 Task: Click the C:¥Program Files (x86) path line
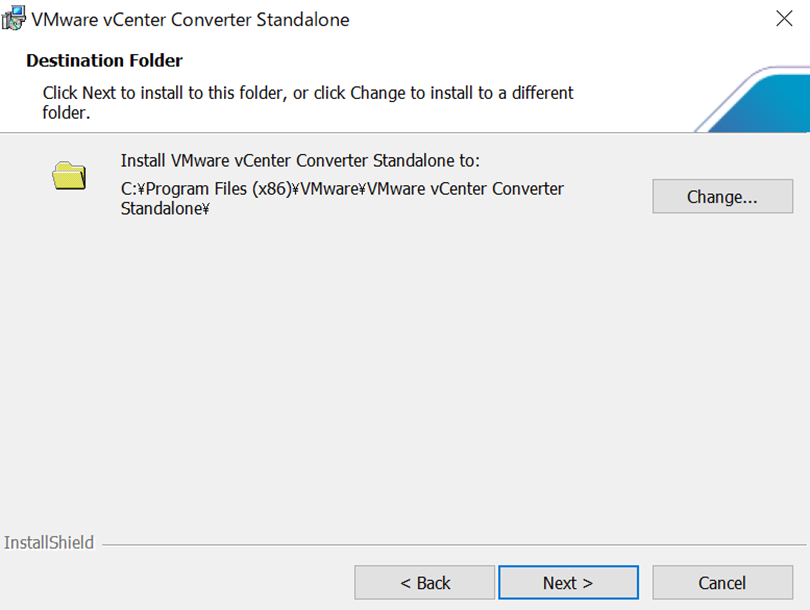point(342,189)
